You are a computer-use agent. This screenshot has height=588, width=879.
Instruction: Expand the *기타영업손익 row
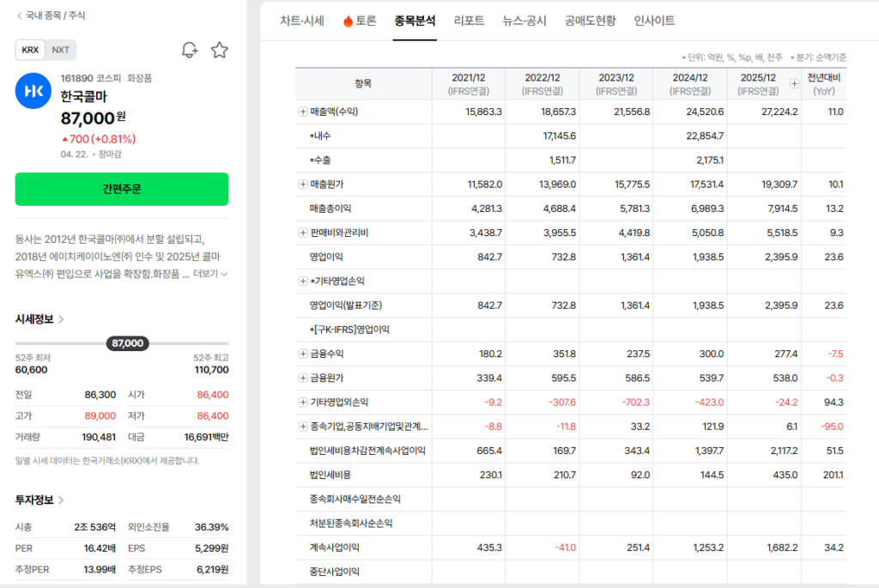(x=303, y=281)
